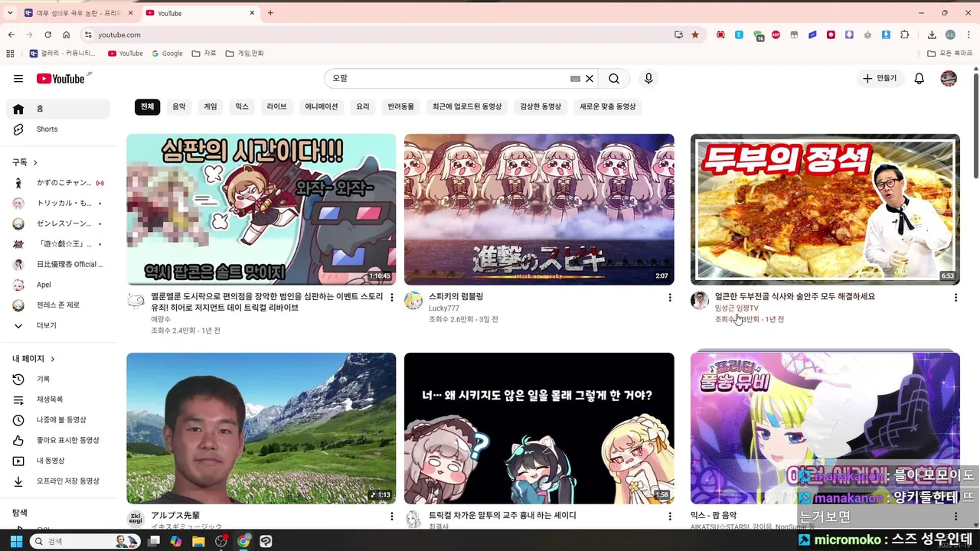980x551 pixels.
Task: Click the magnifier search button
Action: coord(614,79)
